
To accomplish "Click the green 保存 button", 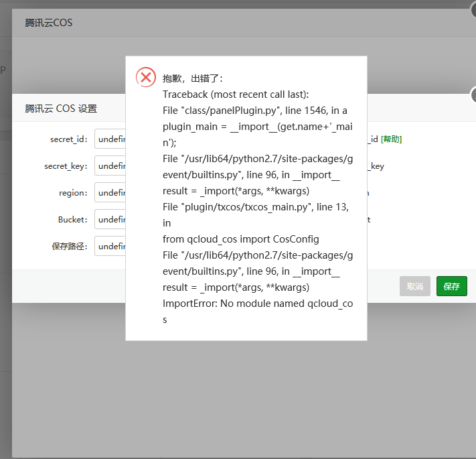I will click(x=451, y=286).
